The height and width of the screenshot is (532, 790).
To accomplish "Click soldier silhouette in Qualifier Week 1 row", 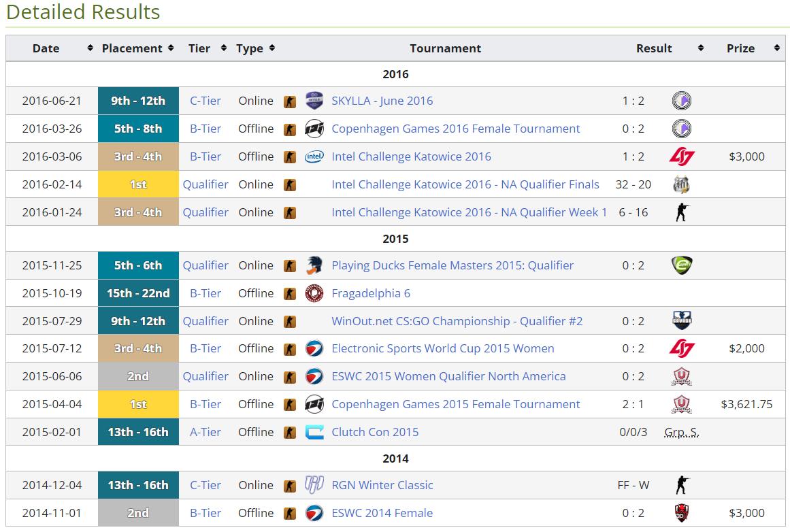I will click(x=682, y=212).
